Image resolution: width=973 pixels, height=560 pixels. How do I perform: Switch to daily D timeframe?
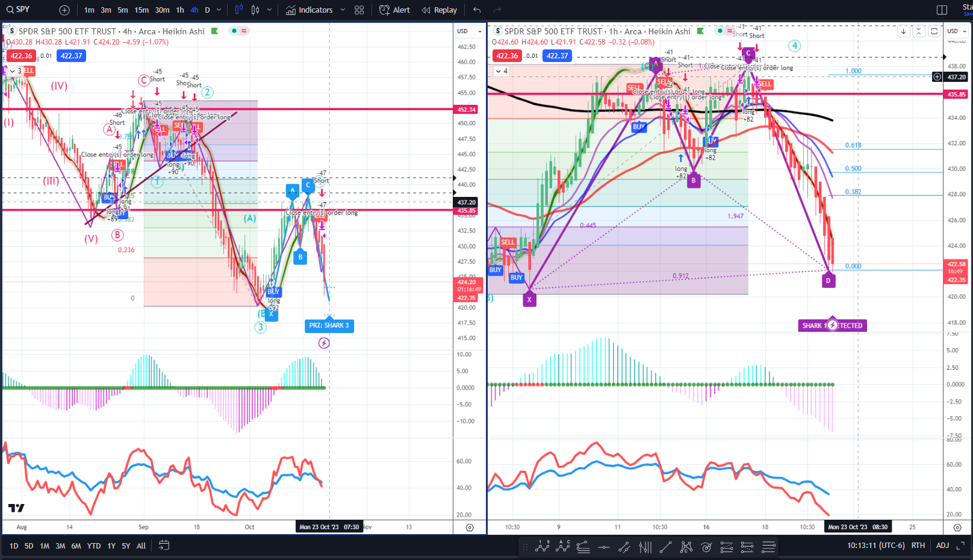(x=207, y=10)
